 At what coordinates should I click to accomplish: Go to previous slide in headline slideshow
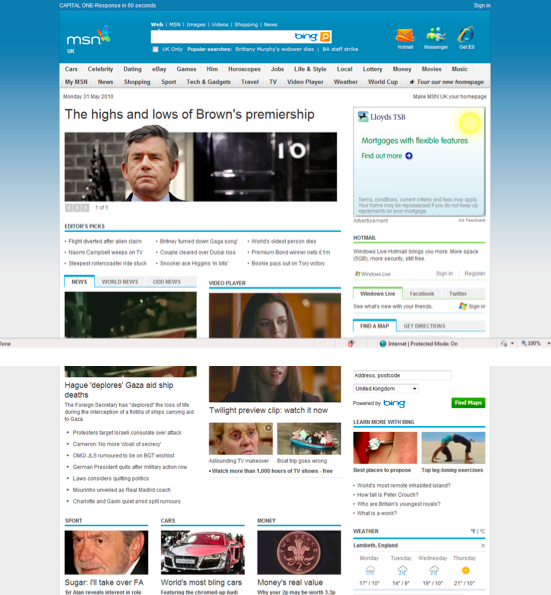pos(68,208)
